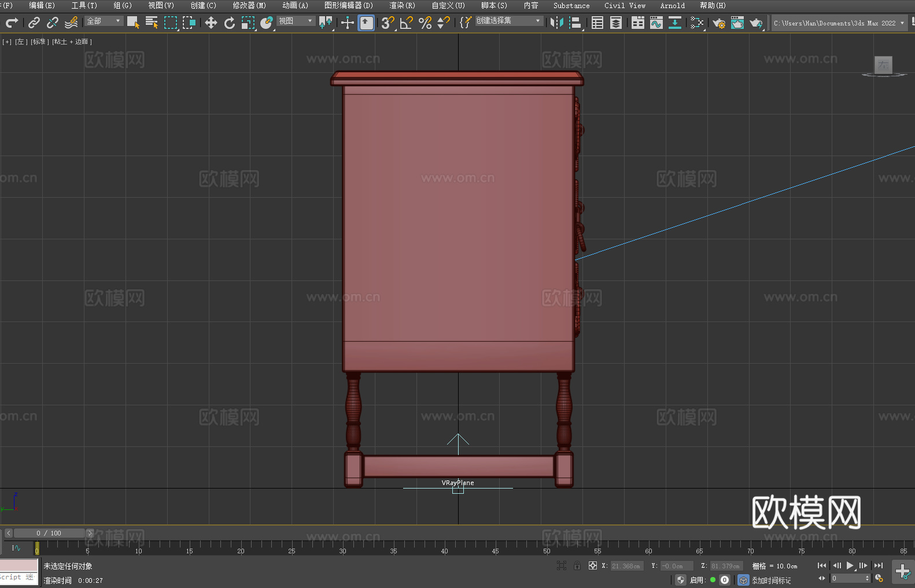Click the Bind to Space Warp icon
The height and width of the screenshot is (588, 915).
[x=71, y=23]
